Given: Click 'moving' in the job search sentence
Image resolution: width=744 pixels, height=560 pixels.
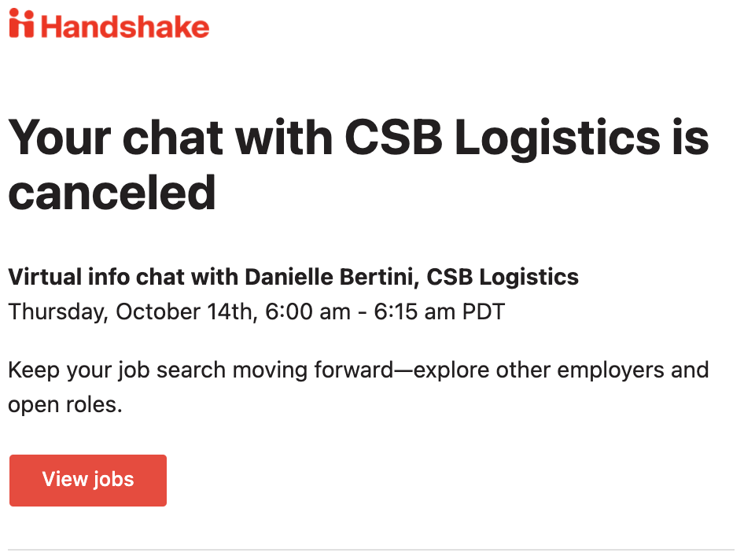Looking at the screenshot, I should (x=270, y=370).
